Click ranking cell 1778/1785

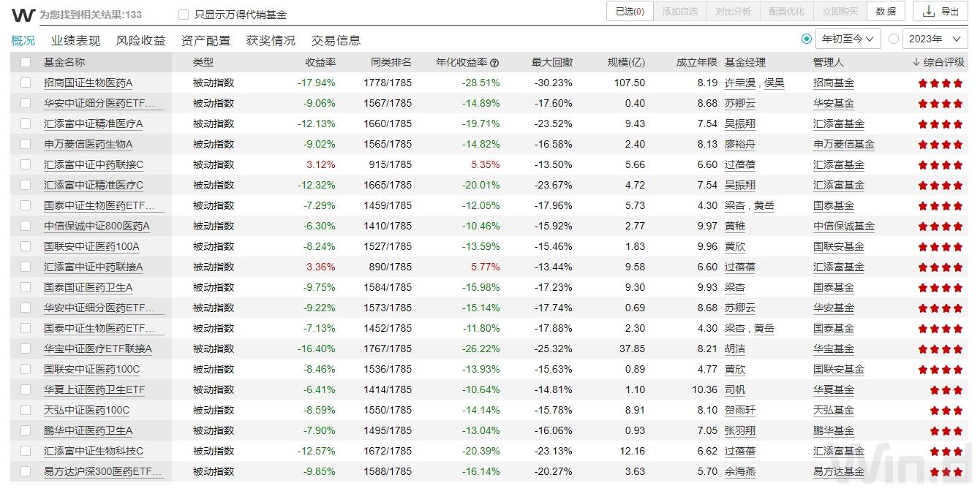[388, 83]
